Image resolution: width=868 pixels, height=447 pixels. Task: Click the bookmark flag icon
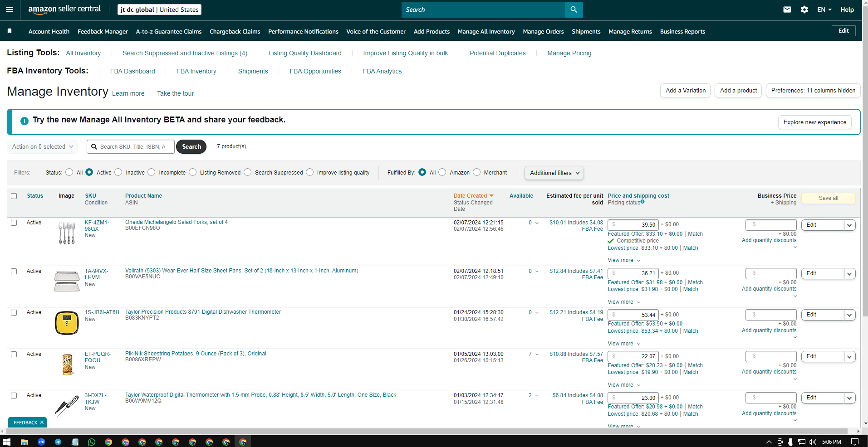coord(10,31)
